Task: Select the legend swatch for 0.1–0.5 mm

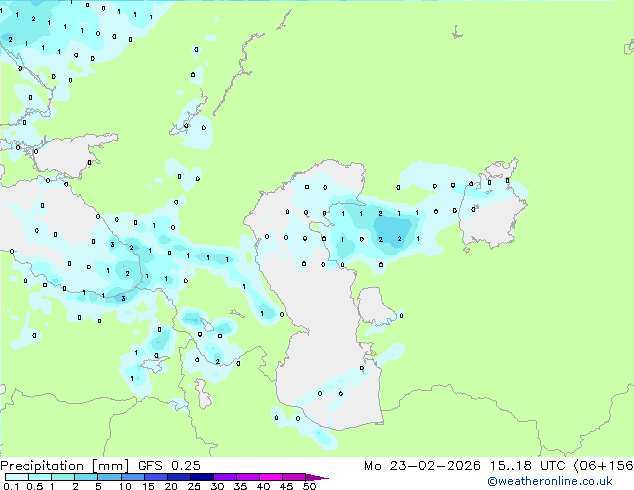Action: tap(17, 477)
